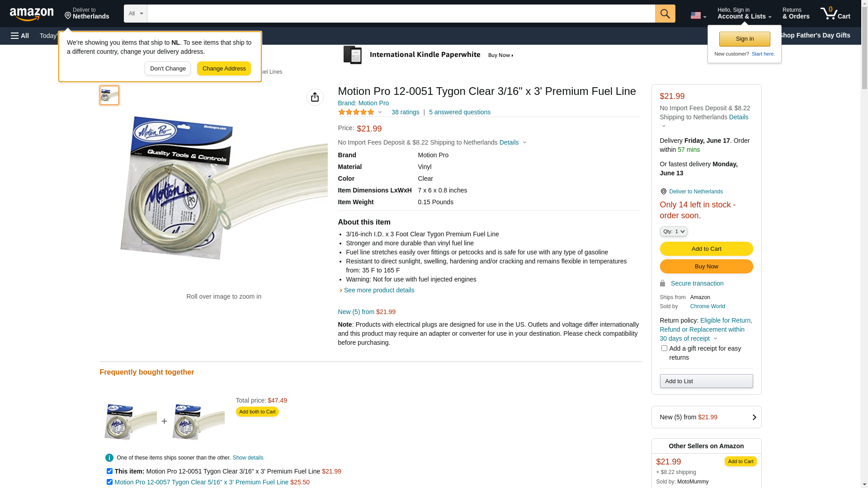868x488 pixels.
Task: Click the share icon on product image
Action: point(315,97)
